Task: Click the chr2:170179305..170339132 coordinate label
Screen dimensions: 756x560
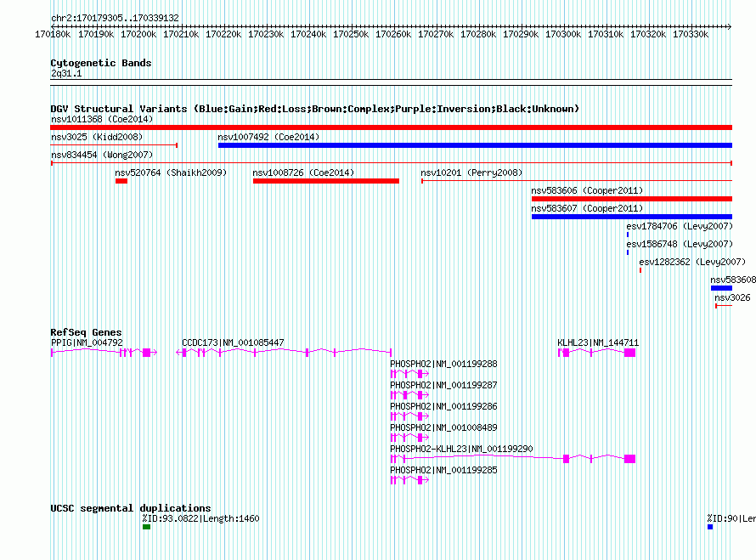Action: pos(115,18)
